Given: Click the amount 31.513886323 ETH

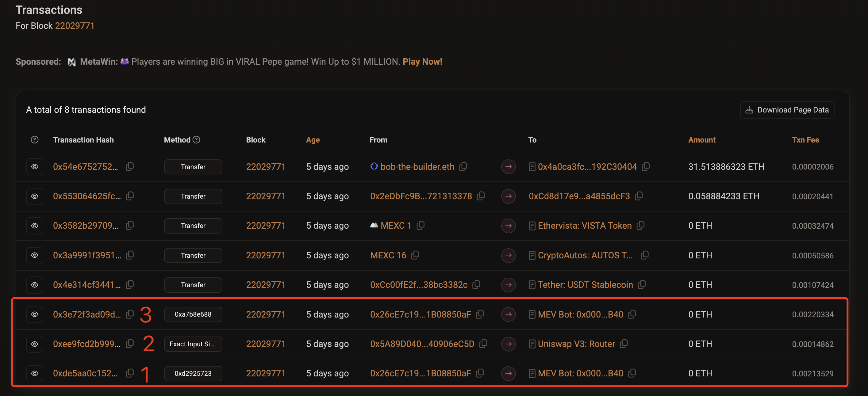Looking at the screenshot, I should [x=726, y=167].
